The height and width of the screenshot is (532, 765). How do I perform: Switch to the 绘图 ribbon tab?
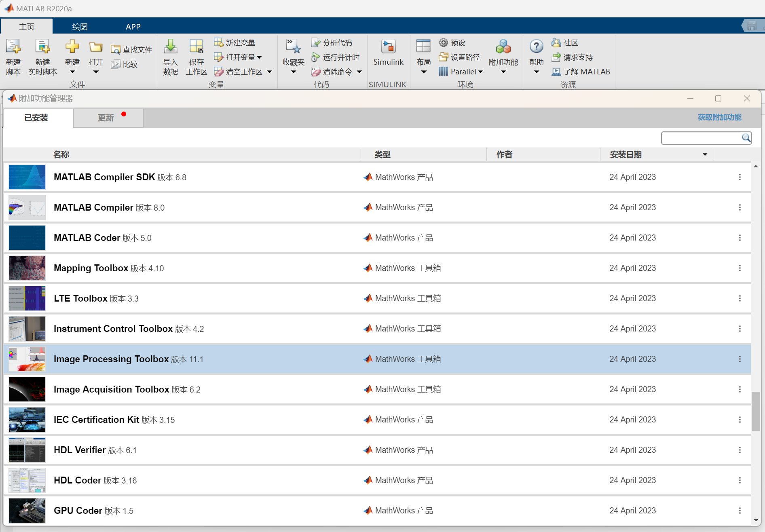pyautogui.click(x=80, y=26)
